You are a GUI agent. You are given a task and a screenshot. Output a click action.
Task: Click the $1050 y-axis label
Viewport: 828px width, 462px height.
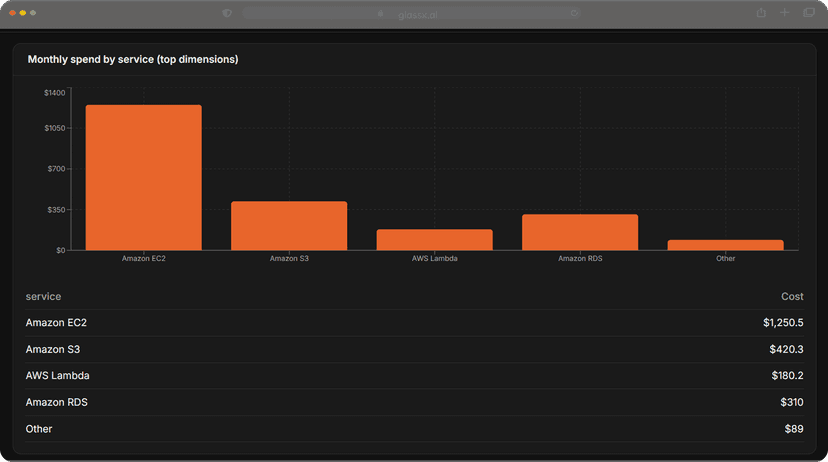point(54,128)
